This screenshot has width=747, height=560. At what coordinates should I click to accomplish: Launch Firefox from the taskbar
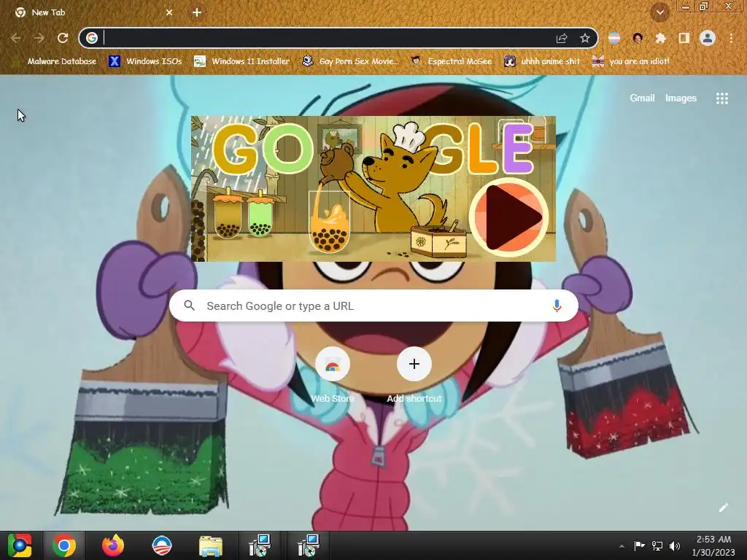pyautogui.click(x=113, y=545)
